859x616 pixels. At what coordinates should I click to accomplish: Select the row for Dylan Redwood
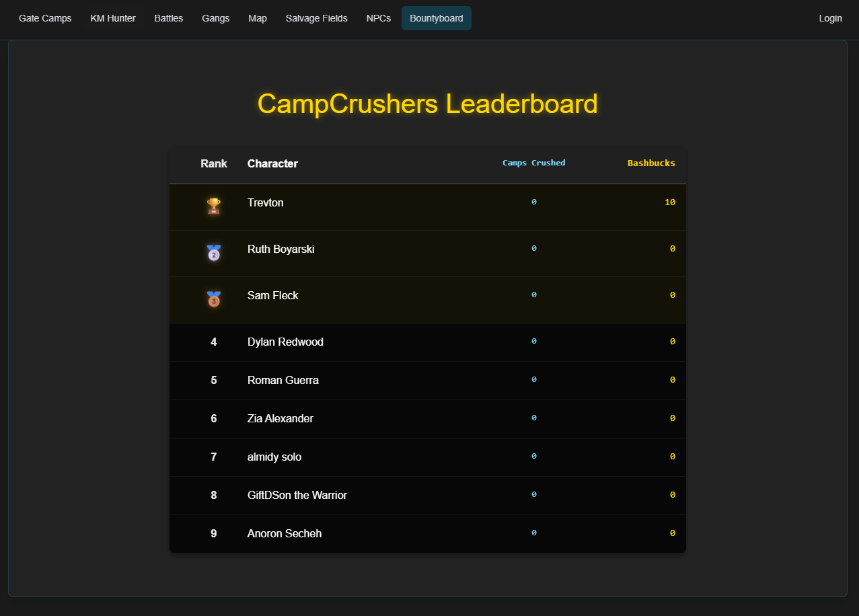pos(285,342)
